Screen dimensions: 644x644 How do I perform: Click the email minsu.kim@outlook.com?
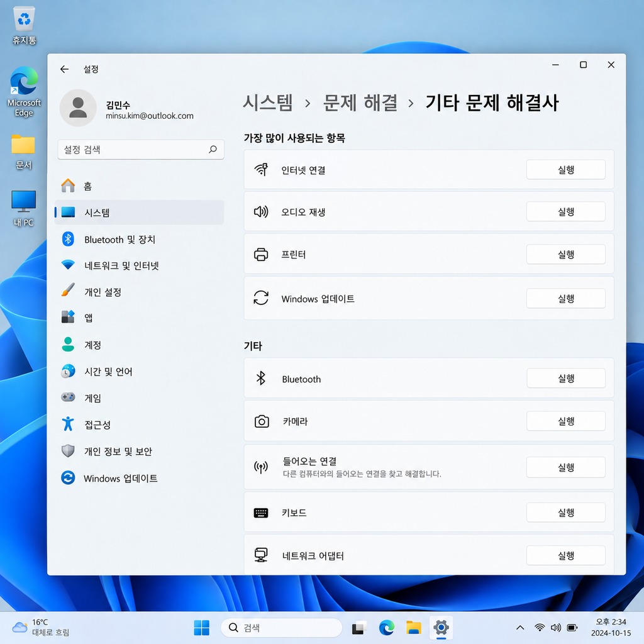tap(150, 116)
